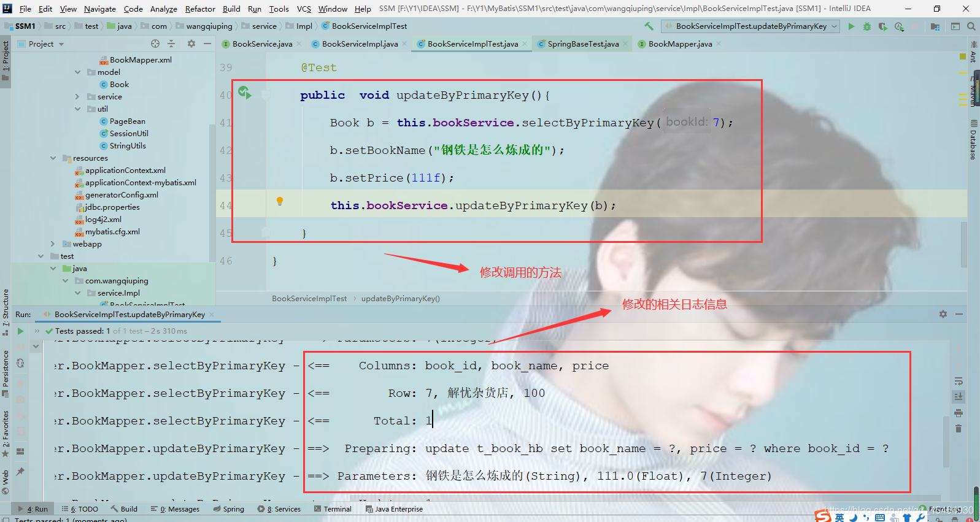The width and height of the screenshot is (980, 522).
Task: Open the Spring tool window
Action: click(x=228, y=509)
